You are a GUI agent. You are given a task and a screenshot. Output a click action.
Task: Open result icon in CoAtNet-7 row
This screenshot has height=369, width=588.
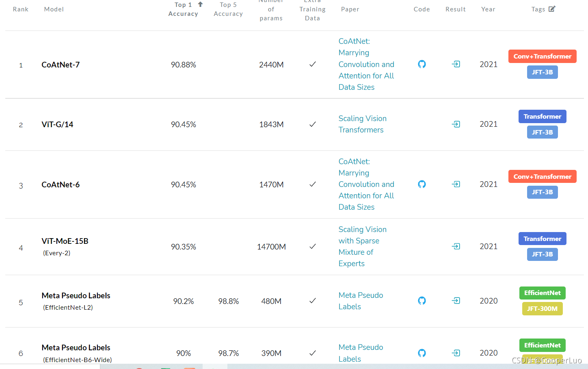pyautogui.click(x=456, y=64)
